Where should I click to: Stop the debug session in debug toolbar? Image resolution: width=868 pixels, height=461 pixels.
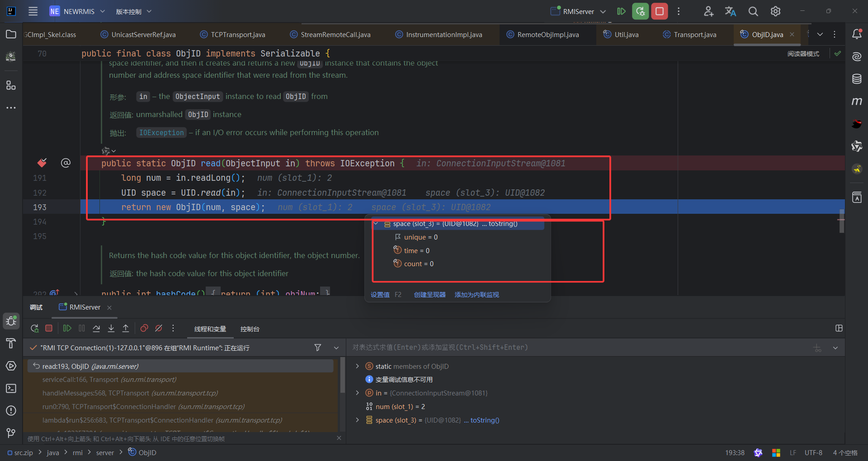pyautogui.click(x=49, y=328)
